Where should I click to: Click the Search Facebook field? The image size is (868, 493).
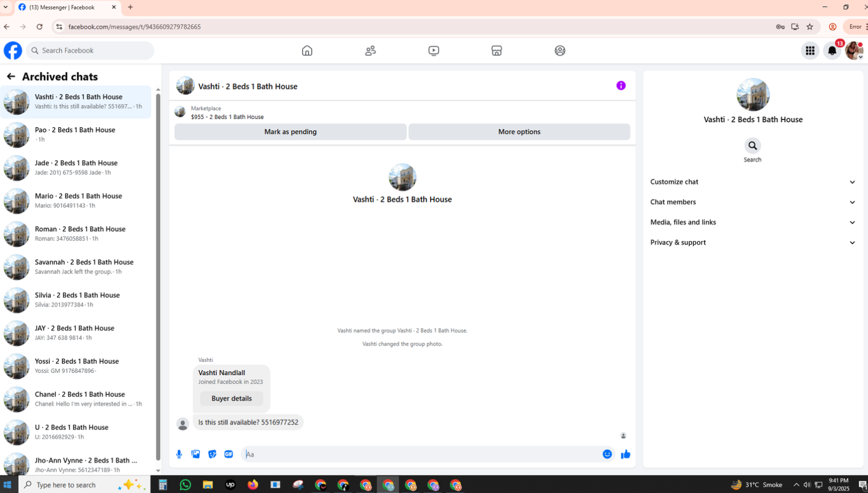(90, 50)
